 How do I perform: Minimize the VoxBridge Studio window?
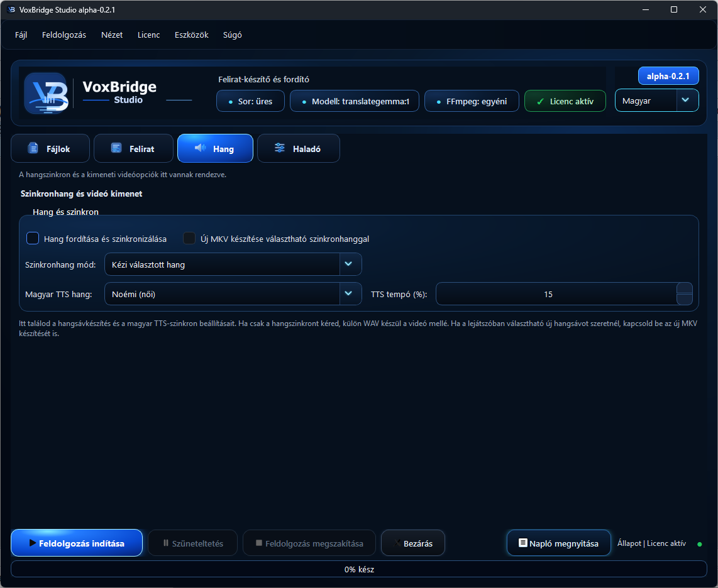point(646,9)
